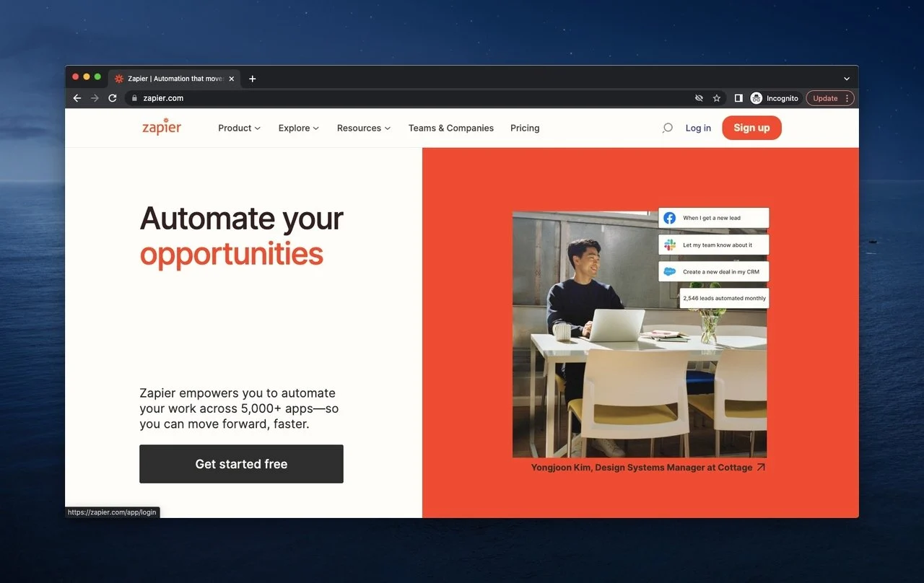
Task: Click 'Let my team know about it' card
Action: [x=714, y=245]
